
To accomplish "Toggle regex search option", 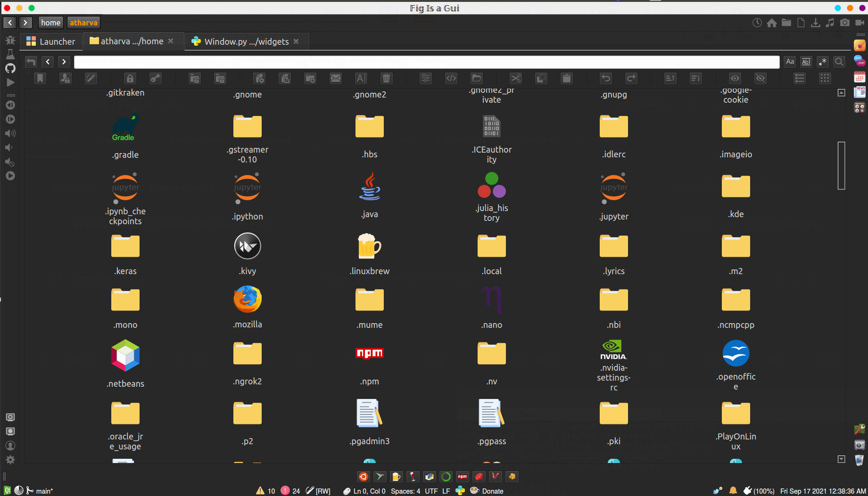I will [x=823, y=62].
